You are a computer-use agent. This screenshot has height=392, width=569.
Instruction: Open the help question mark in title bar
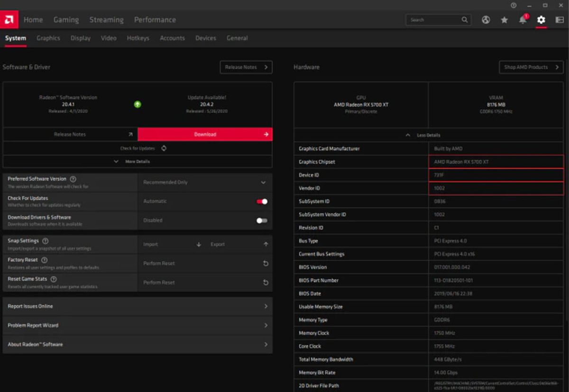click(514, 5)
